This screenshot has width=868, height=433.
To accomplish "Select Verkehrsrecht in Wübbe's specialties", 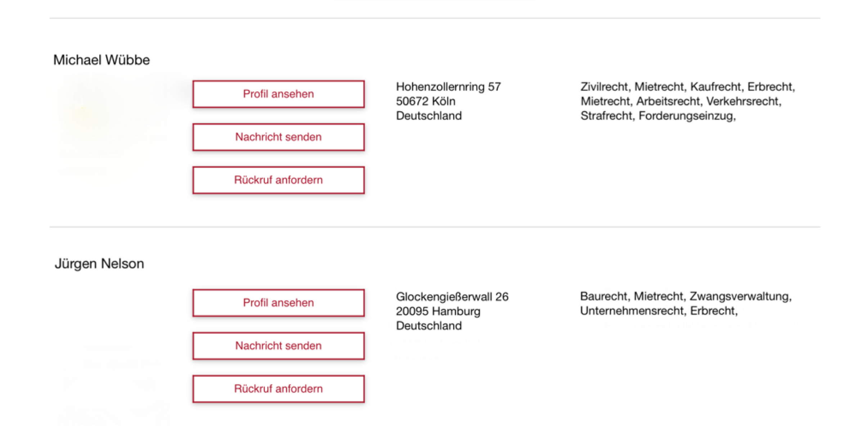I will (743, 101).
